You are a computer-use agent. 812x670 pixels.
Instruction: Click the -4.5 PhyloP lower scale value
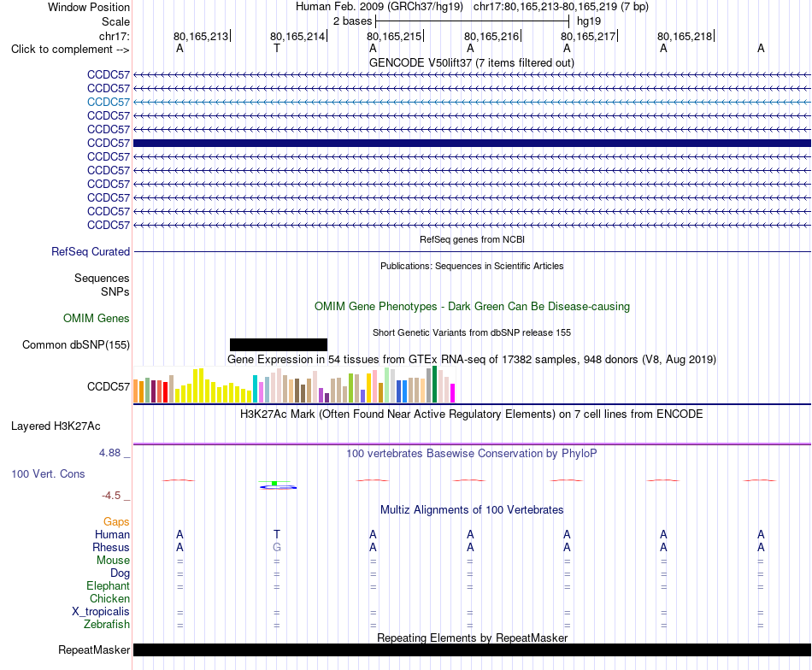pyautogui.click(x=111, y=496)
